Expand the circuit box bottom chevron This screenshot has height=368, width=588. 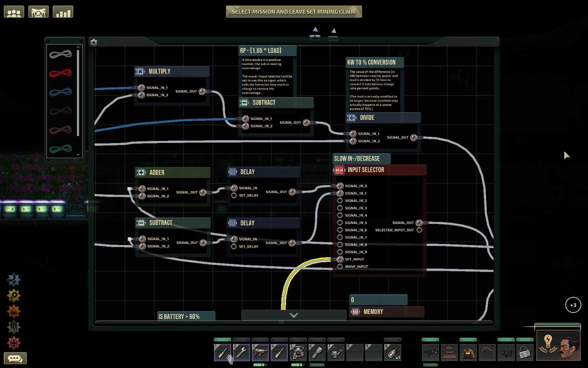[x=294, y=315]
